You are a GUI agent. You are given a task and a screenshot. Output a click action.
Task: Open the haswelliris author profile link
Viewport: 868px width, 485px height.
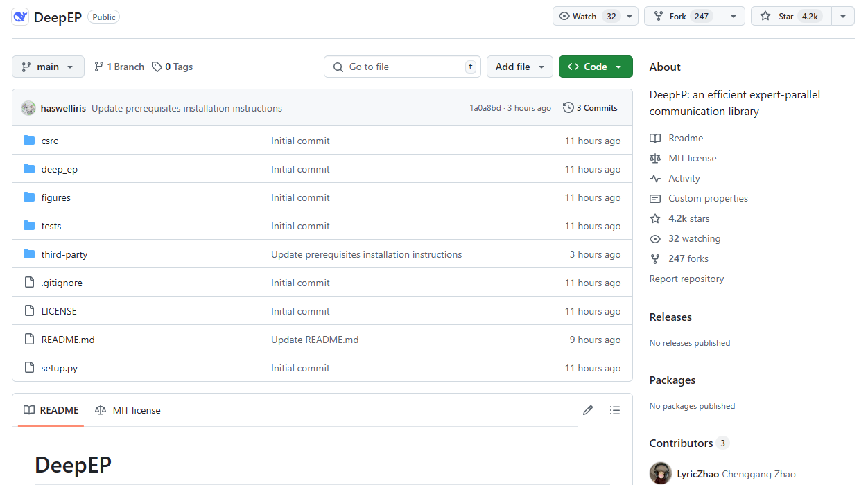[x=63, y=108]
